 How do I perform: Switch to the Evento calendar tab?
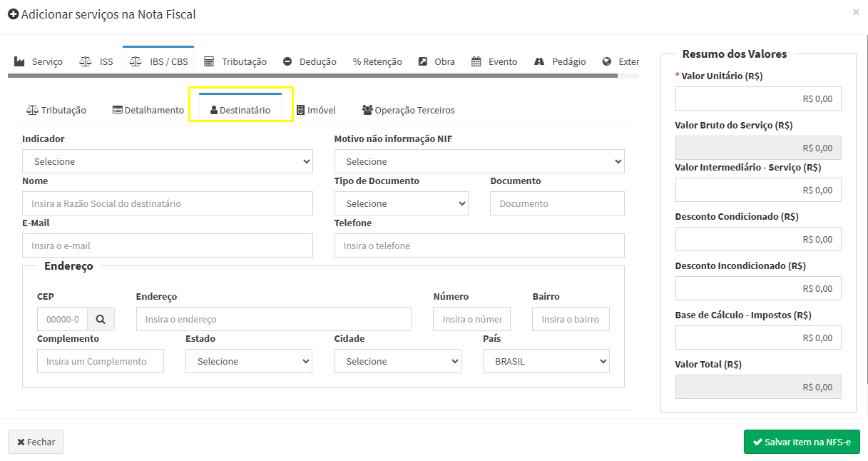494,61
